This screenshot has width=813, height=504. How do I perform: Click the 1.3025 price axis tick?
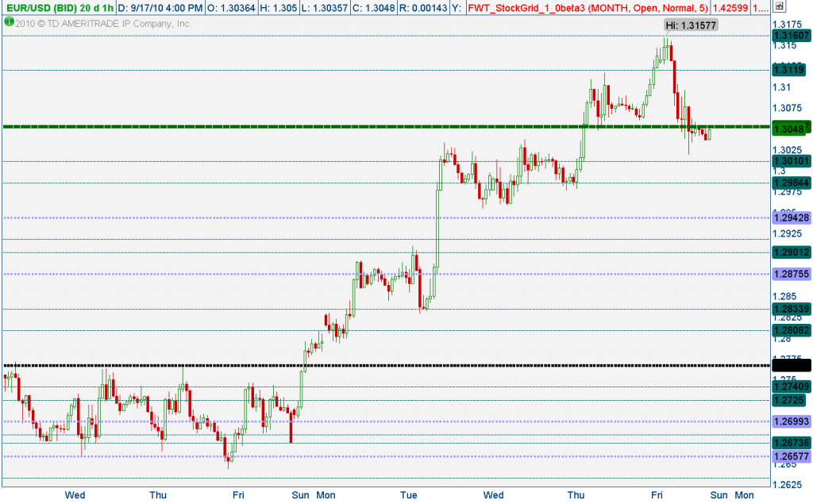(787, 150)
